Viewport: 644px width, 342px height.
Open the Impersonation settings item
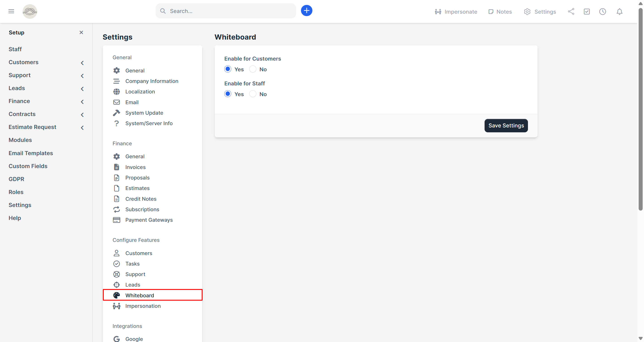(143, 306)
